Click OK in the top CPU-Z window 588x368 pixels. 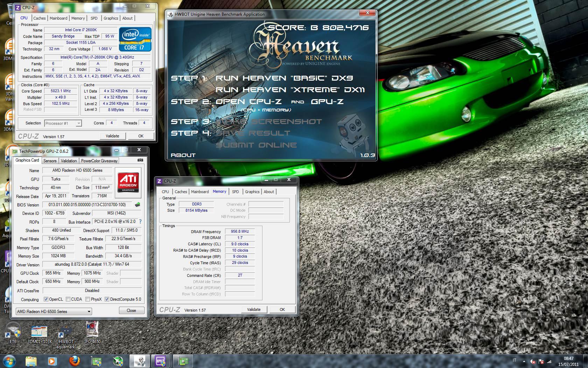pos(141,136)
